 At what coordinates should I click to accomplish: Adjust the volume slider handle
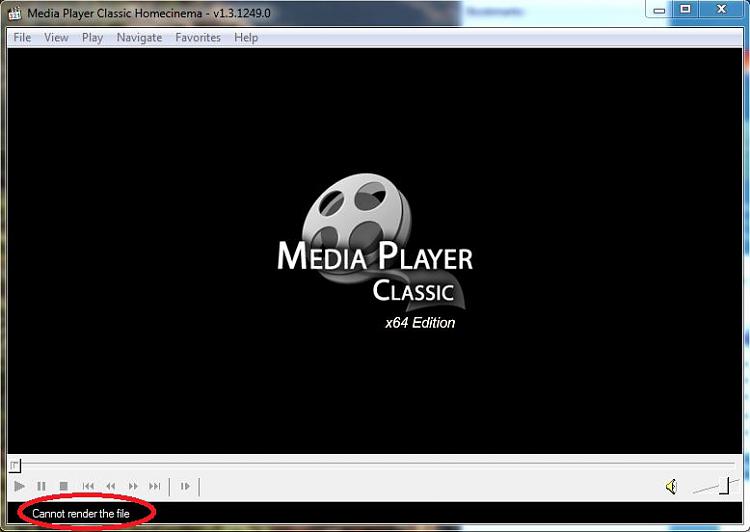724,486
